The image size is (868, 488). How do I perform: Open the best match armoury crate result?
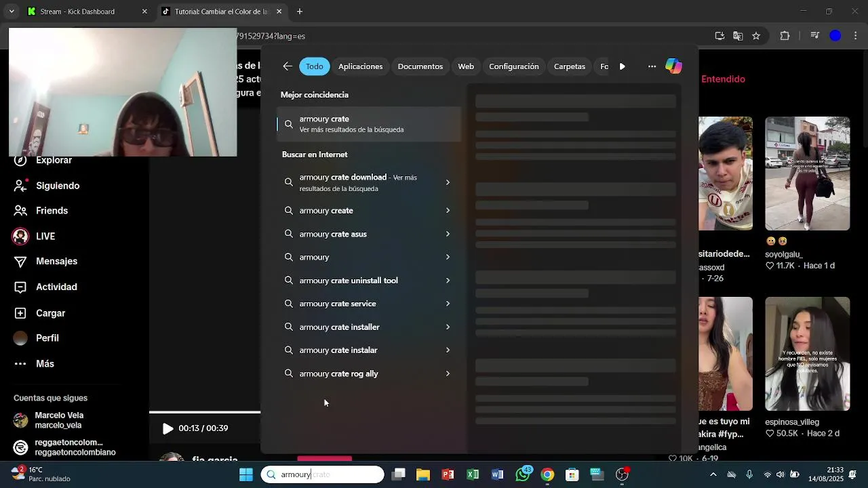(x=369, y=124)
